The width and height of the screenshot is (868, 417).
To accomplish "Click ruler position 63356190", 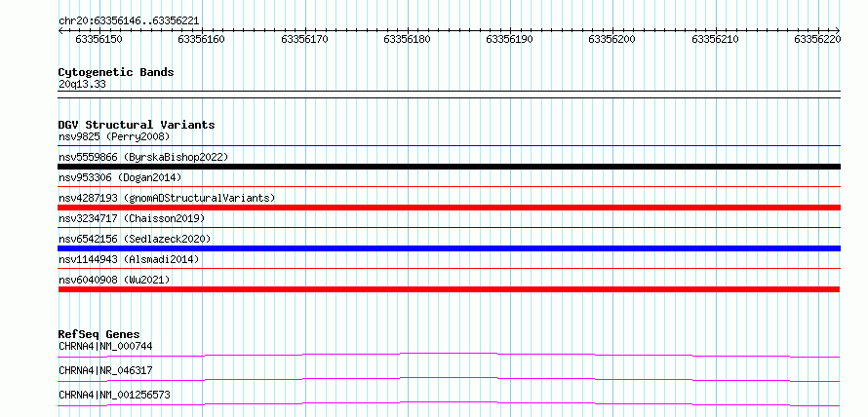I will (509, 39).
